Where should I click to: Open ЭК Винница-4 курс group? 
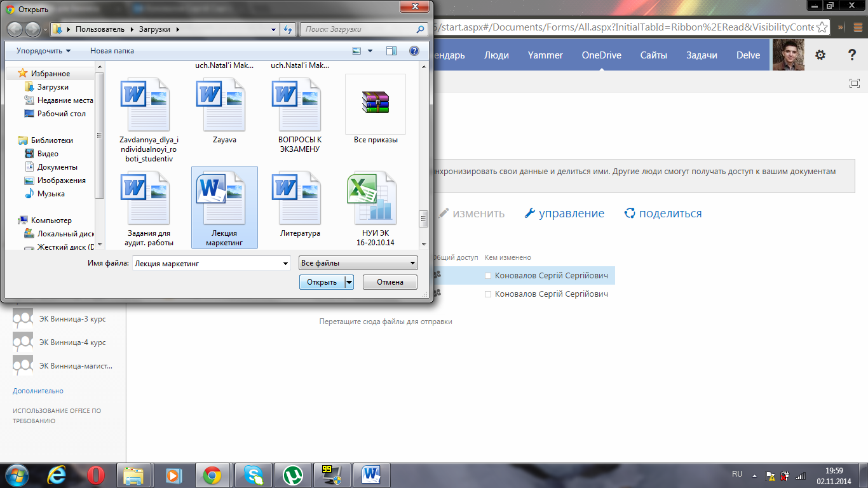59,342
